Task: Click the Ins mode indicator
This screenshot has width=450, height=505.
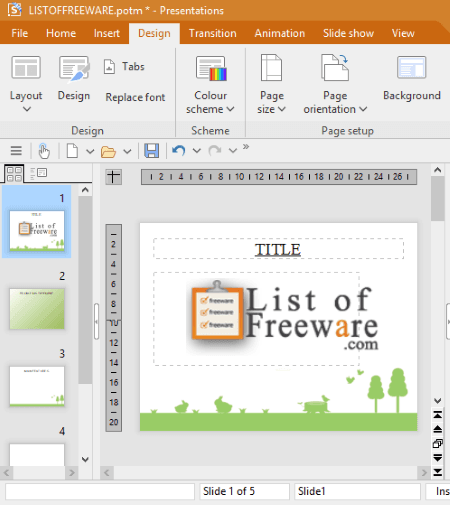Action: (x=439, y=491)
